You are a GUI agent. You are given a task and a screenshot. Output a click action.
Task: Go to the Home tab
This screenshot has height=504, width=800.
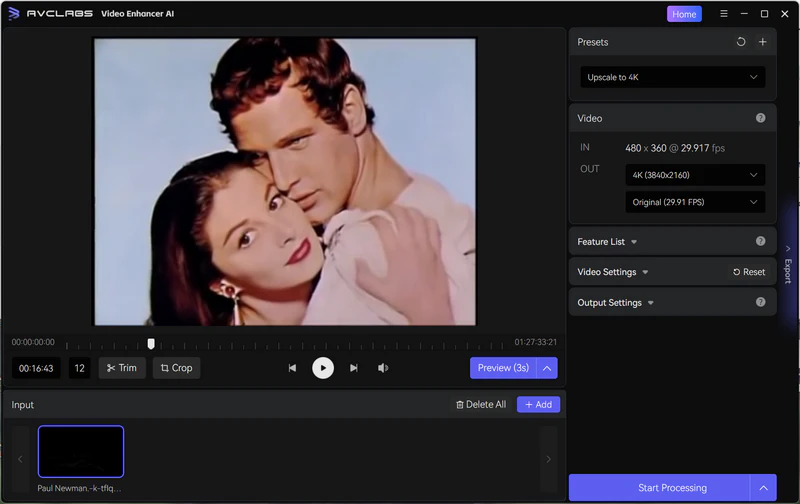pos(684,14)
